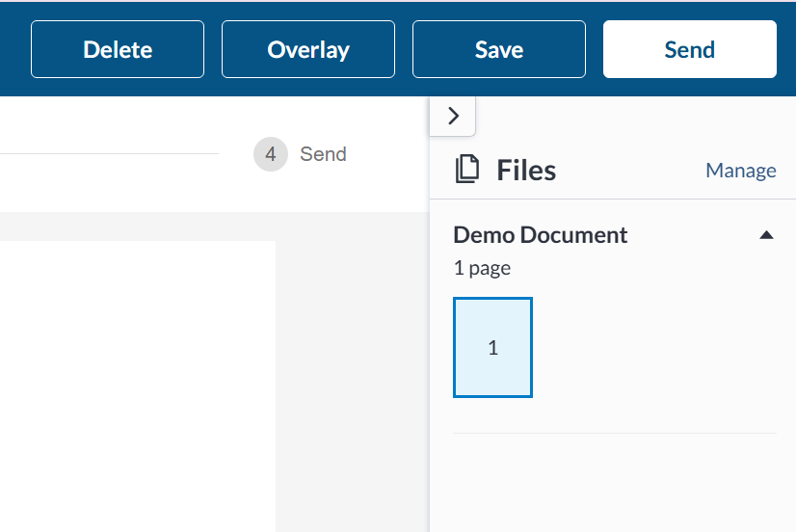
Task: Collapse the Demo Document section
Action: 766,235
